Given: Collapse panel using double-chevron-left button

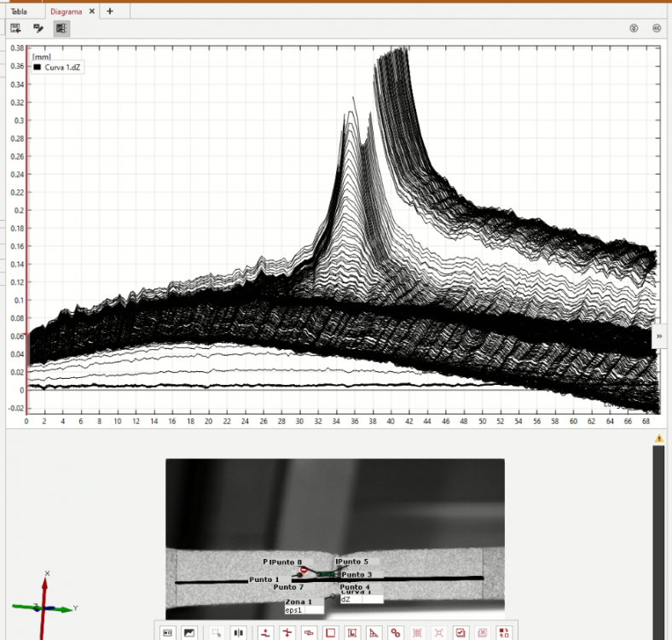Looking at the screenshot, I should (656, 28).
